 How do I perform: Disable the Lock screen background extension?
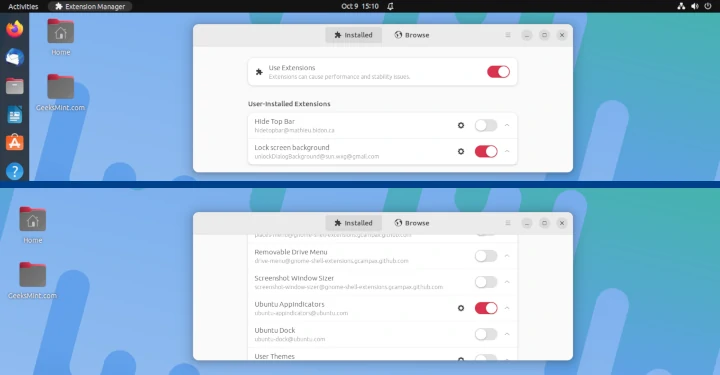click(x=486, y=151)
